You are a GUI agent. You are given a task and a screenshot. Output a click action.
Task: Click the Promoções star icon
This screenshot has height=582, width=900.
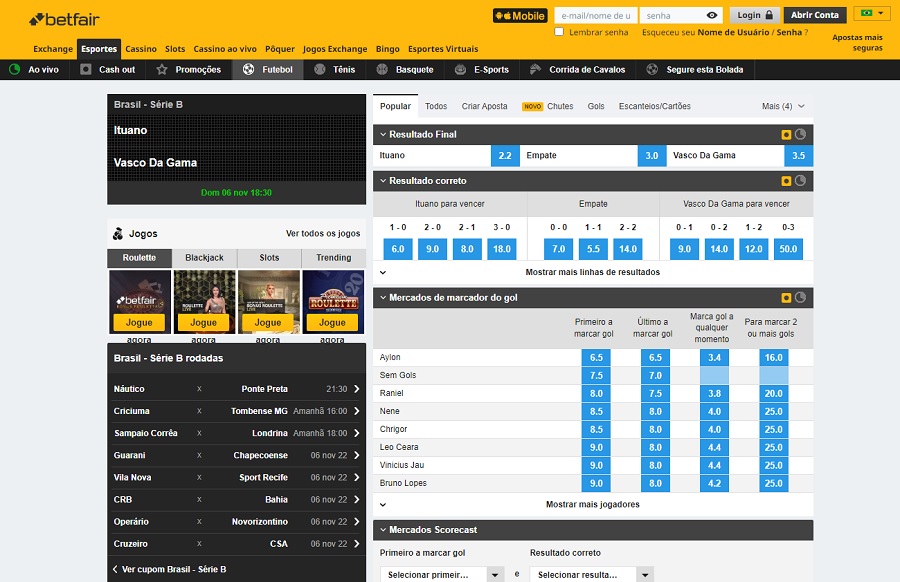coord(162,69)
